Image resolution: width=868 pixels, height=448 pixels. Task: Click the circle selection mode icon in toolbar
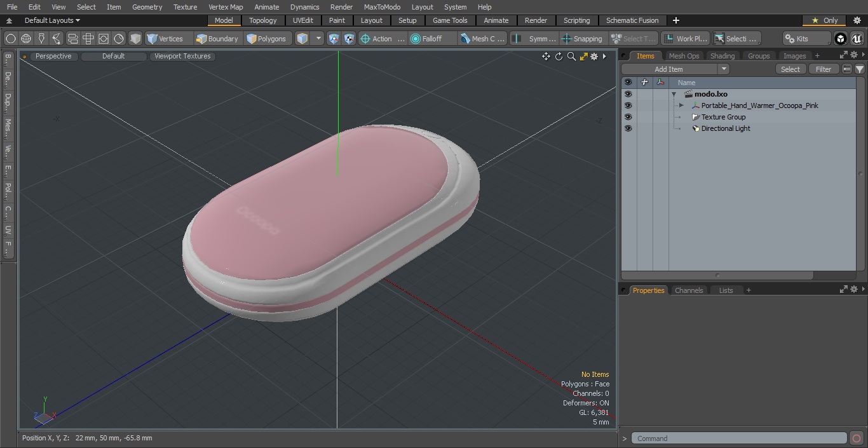coord(11,39)
